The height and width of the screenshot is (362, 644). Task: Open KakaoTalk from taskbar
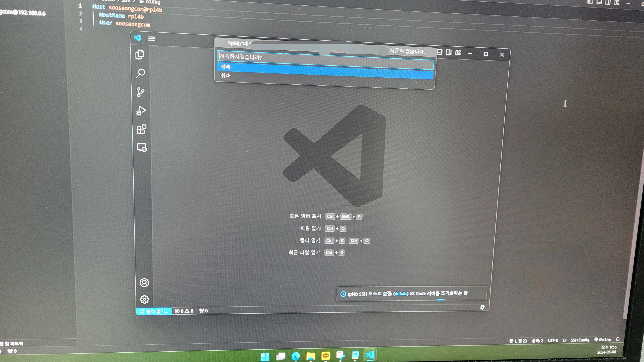pyautogui.click(x=326, y=355)
